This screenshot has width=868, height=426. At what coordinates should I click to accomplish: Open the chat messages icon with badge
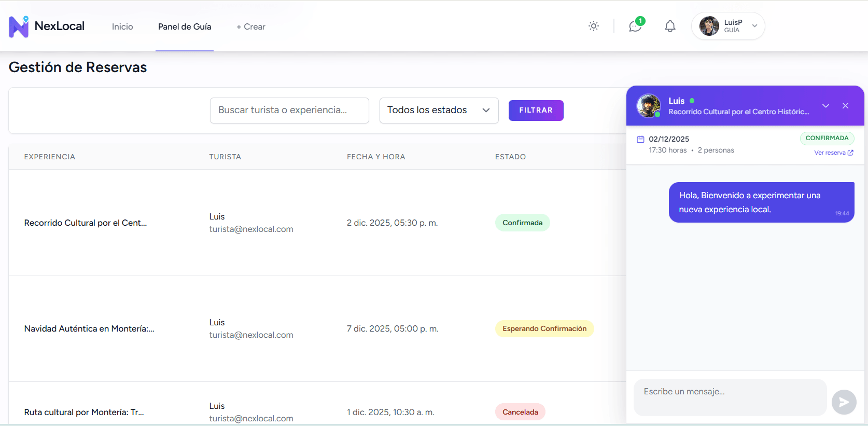[x=635, y=26]
